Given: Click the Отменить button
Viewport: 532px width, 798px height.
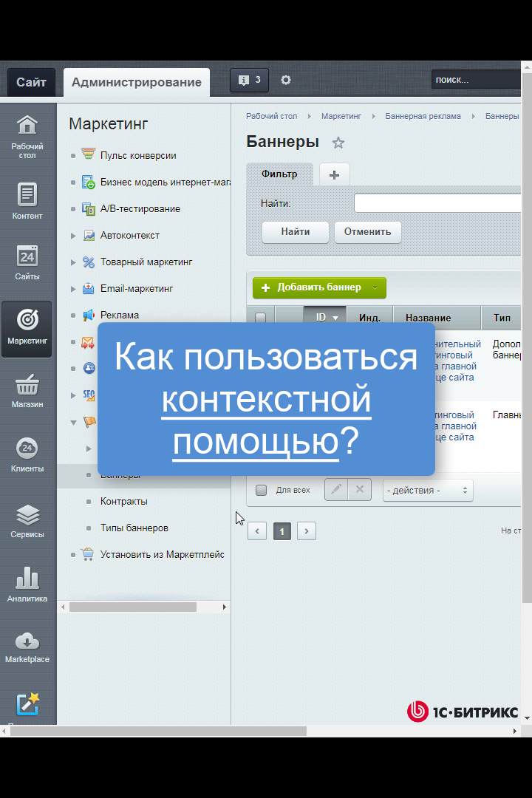Looking at the screenshot, I should click(x=367, y=231).
